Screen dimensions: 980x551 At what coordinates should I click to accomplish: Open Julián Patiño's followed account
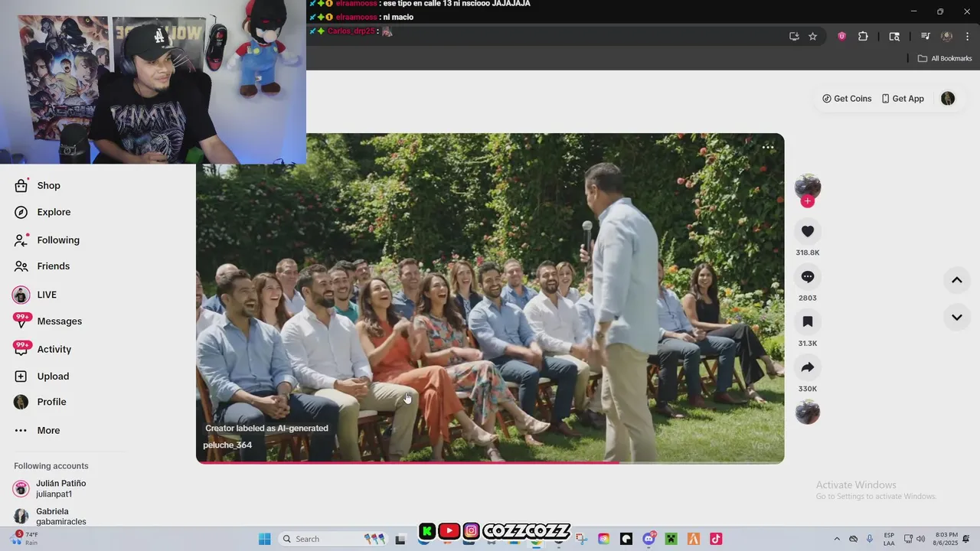click(51, 489)
